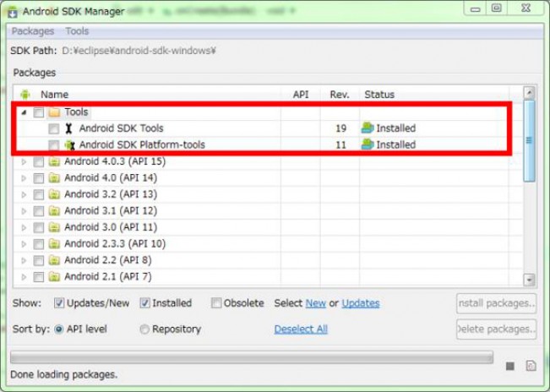Select the API level sort option
Image resolution: width=550 pixels, height=392 pixels.
coord(59,329)
